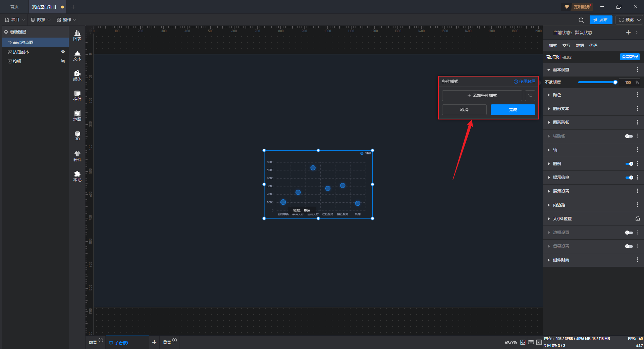This screenshot has height=349, width=644.
Task: Expand the 内边距 section
Action: click(x=549, y=205)
